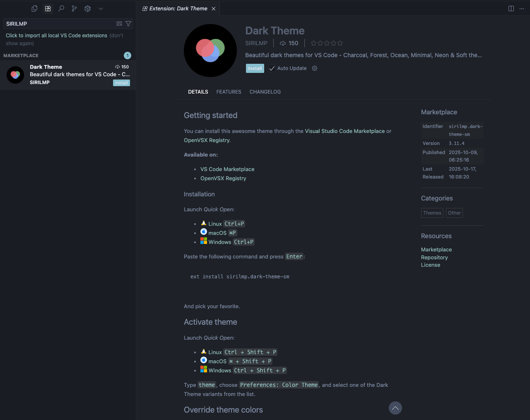Expand the additional views chevron
530x420 pixels.
tap(101, 8)
